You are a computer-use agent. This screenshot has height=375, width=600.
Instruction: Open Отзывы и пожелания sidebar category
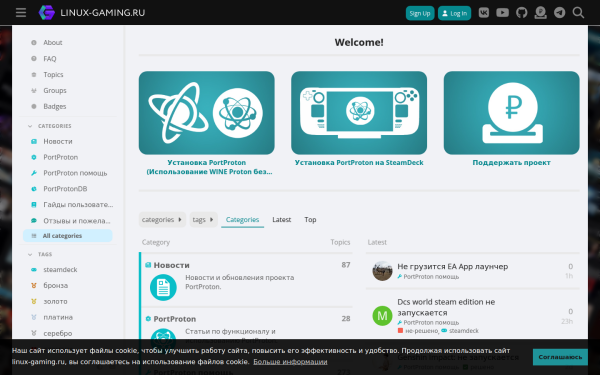[77, 221]
